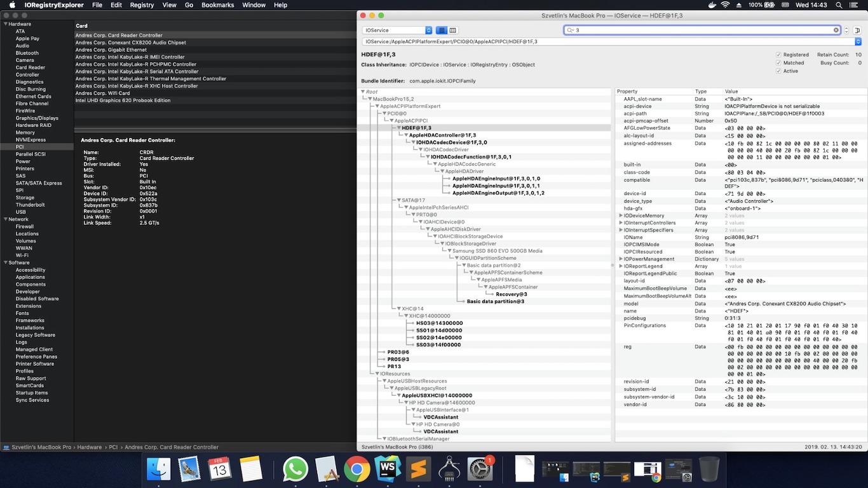Collapse the HDEF@1F,3 tree node

tap(398, 128)
